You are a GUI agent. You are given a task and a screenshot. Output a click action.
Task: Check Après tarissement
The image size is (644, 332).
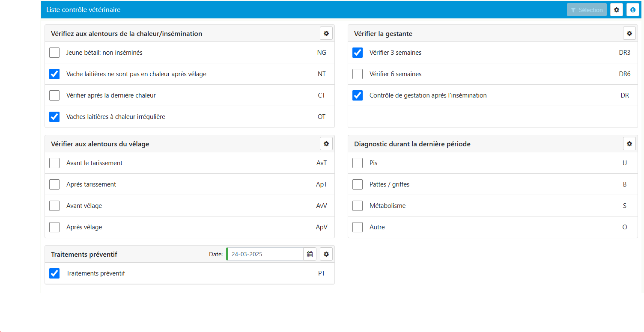point(54,184)
